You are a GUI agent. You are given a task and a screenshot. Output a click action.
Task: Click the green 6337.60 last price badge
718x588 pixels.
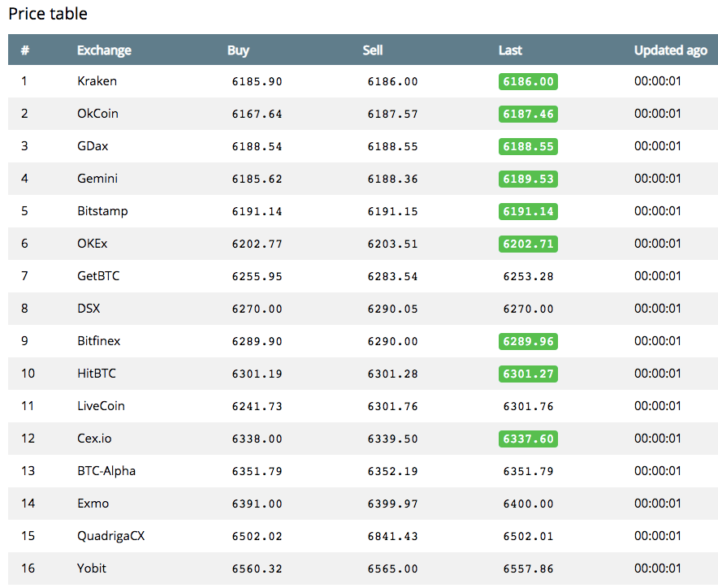tap(528, 439)
